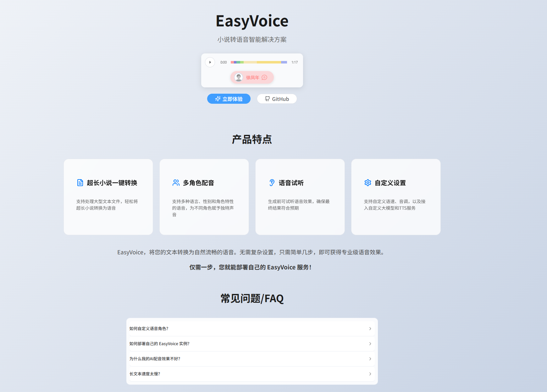Click the 自定义设置 card heading
The height and width of the screenshot is (392, 547).
(390, 183)
